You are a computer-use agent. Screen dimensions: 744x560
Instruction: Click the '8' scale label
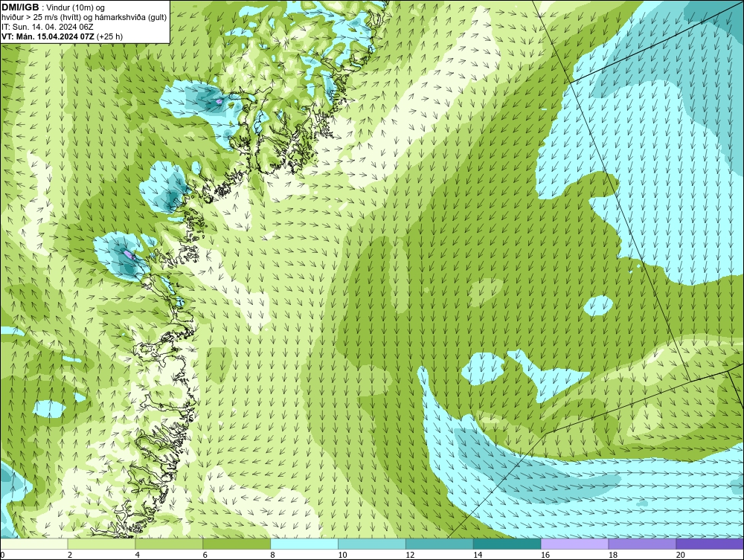[273, 555]
